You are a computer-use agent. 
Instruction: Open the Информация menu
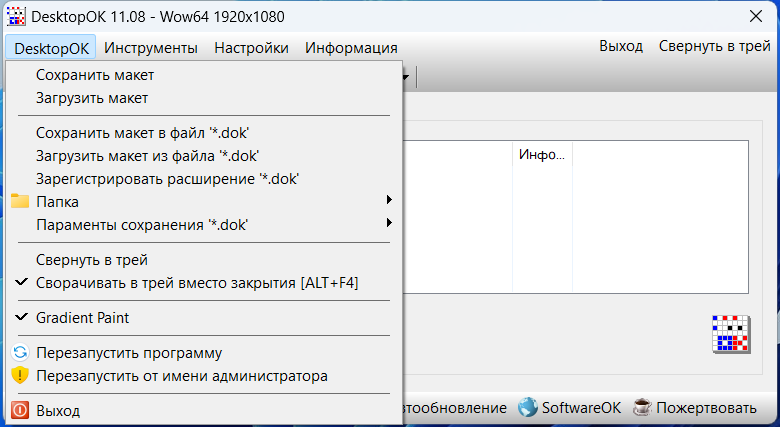pos(351,48)
